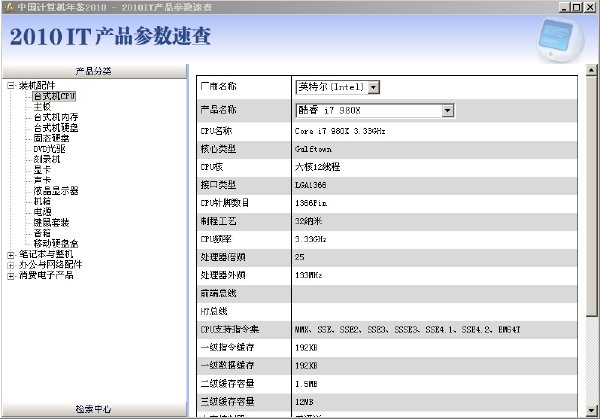Click the 处理器倍频 value 25
Viewport: 600px width, 419px height.
coord(300,257)
